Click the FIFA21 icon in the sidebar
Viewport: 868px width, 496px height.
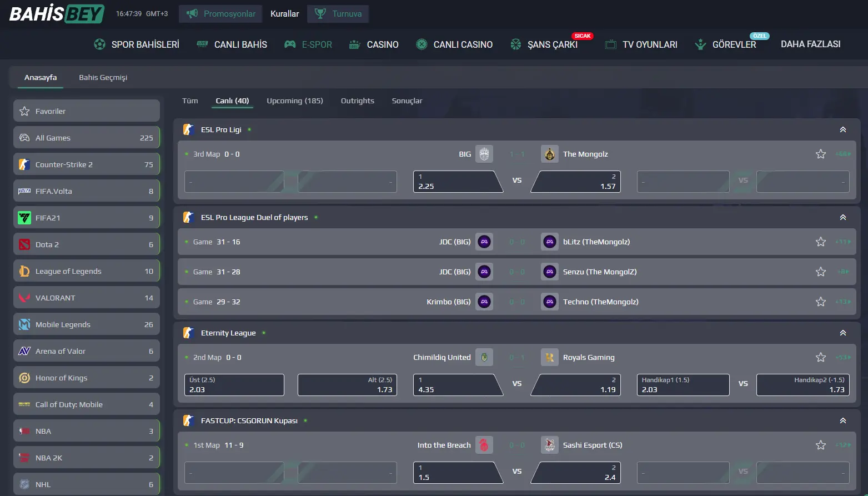pos(24,218)
